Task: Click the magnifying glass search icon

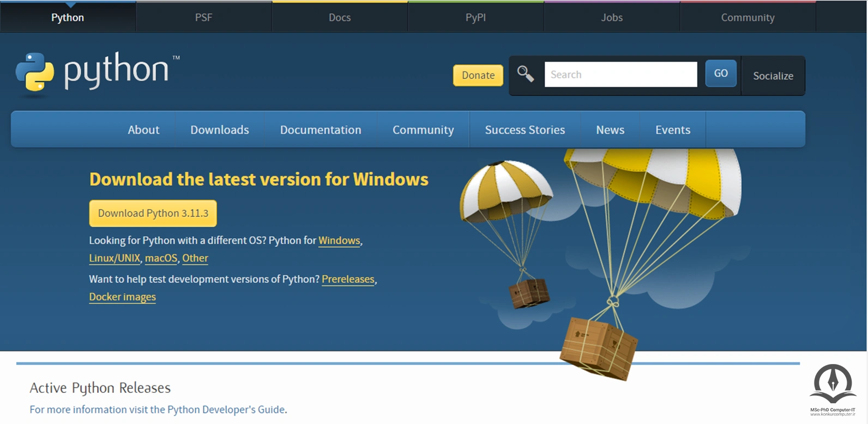Action: (x=526, y=74)
